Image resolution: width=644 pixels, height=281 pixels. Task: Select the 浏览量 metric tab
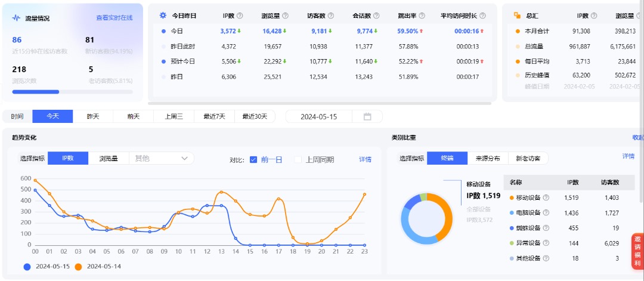[x=109, y=158]
